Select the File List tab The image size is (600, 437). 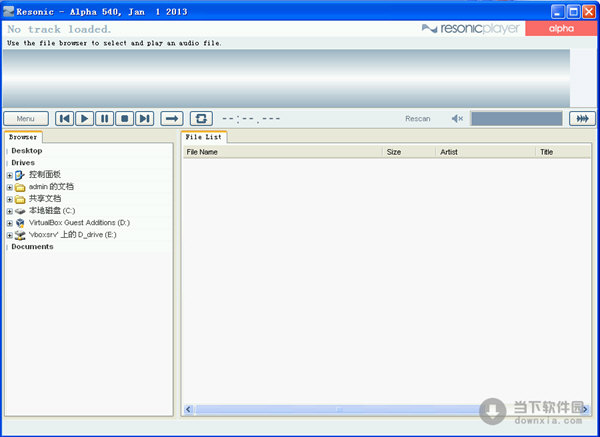click(204, 137)
